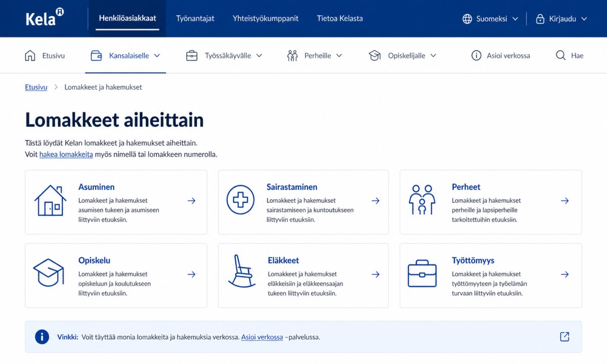Open the Tietoa Kelasta tab

pyautogui.click(x=340, y=18)
